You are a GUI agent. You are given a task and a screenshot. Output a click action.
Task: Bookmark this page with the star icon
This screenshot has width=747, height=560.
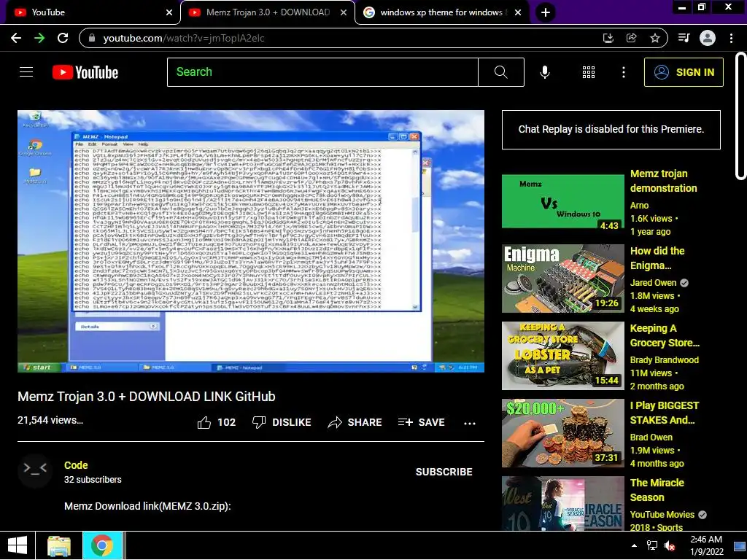tap(655, 38)
